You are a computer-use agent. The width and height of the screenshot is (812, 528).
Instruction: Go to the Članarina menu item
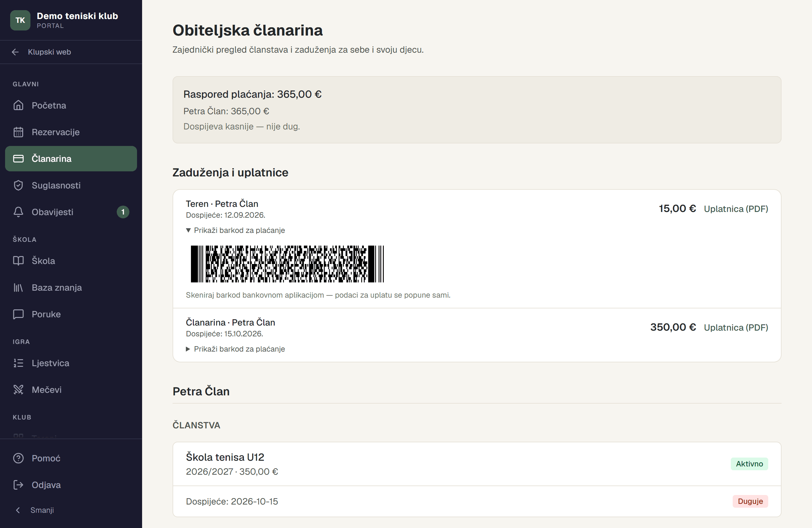point(71,159)
